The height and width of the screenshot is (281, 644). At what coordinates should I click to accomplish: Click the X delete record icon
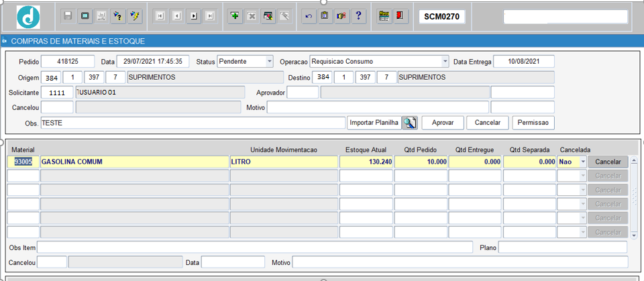tap(252, 17)
